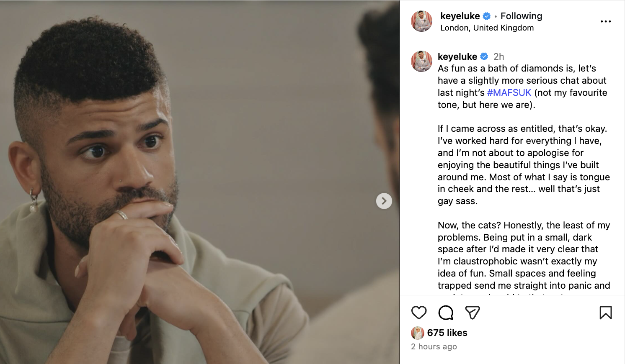Click the verified badge beside the caption username
The height and width of the screenshot is (364, 625).
tap(484, 56)
